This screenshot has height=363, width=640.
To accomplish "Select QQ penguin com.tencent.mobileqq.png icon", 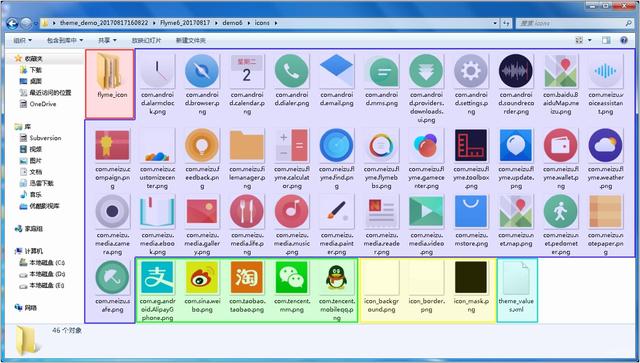I will (x=336, y=278).
